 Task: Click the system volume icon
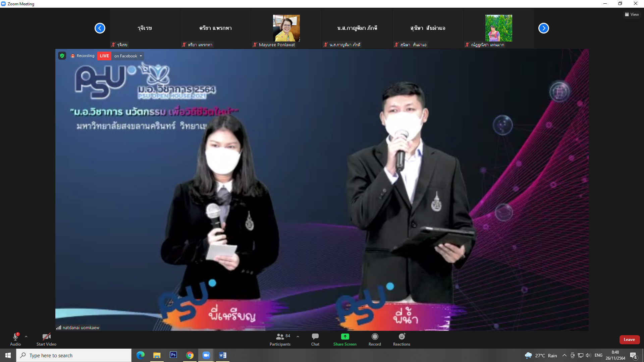point(589,355)
